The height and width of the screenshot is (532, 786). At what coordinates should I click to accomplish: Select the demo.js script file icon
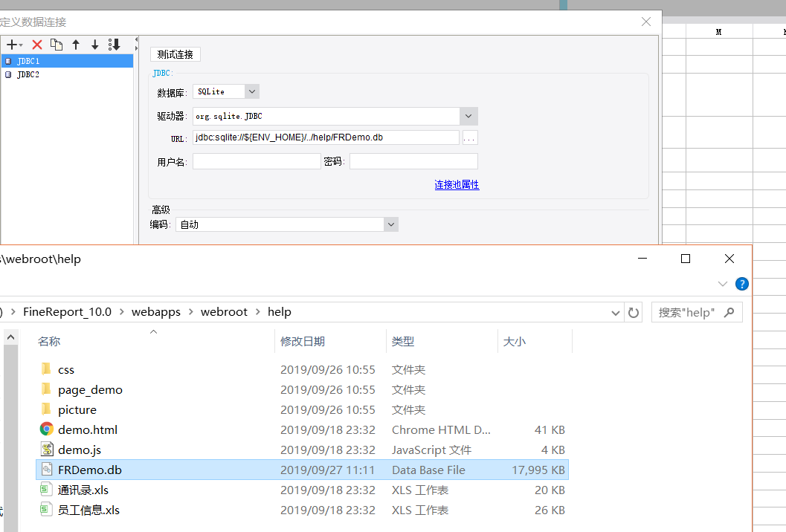pos(47,450)
